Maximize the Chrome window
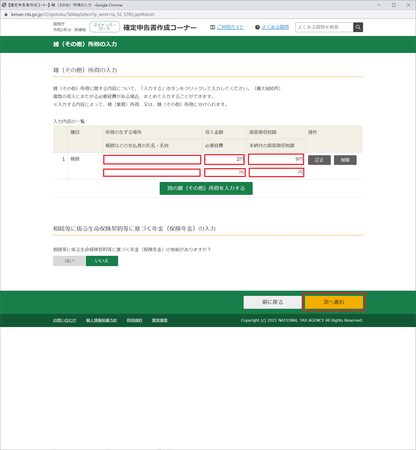 pos(394,5)
